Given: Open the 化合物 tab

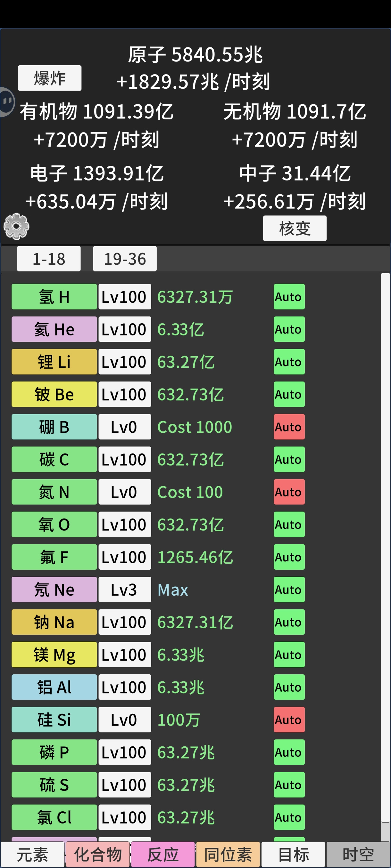Looking at the screenshot, I should tap(98, 855).
